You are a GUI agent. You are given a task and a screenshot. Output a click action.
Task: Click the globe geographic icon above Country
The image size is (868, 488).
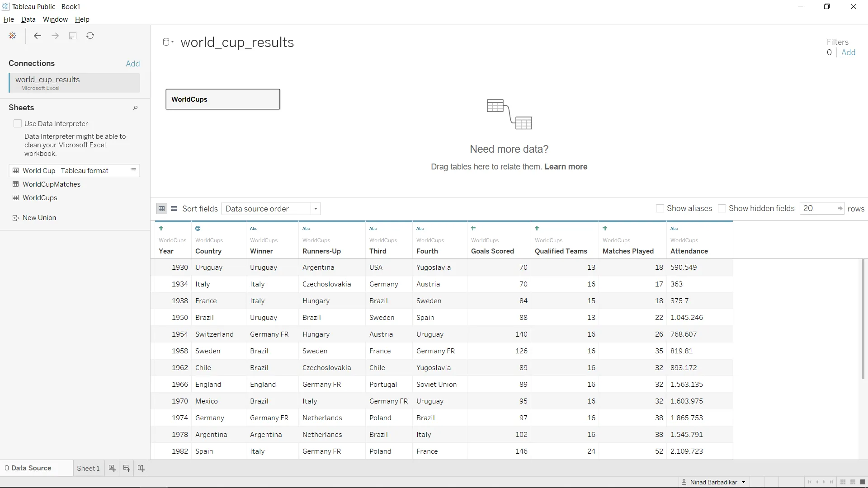[x=198, y=228]
